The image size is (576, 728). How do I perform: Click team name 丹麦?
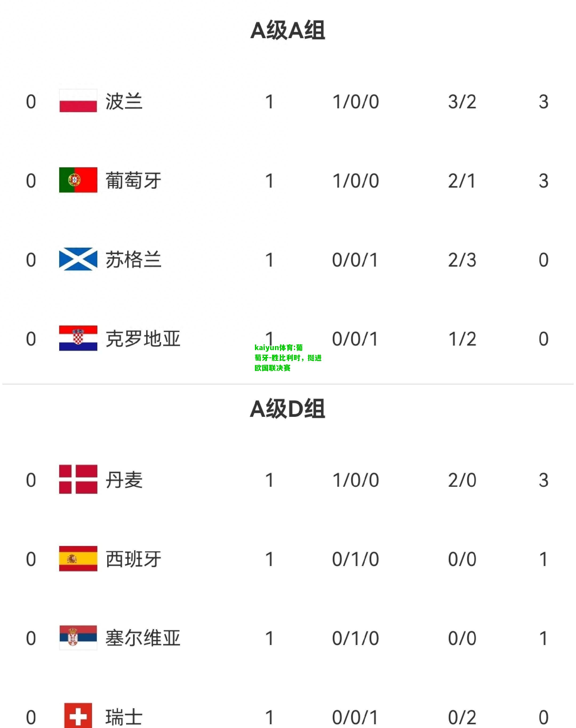click(x=124, y=480)
